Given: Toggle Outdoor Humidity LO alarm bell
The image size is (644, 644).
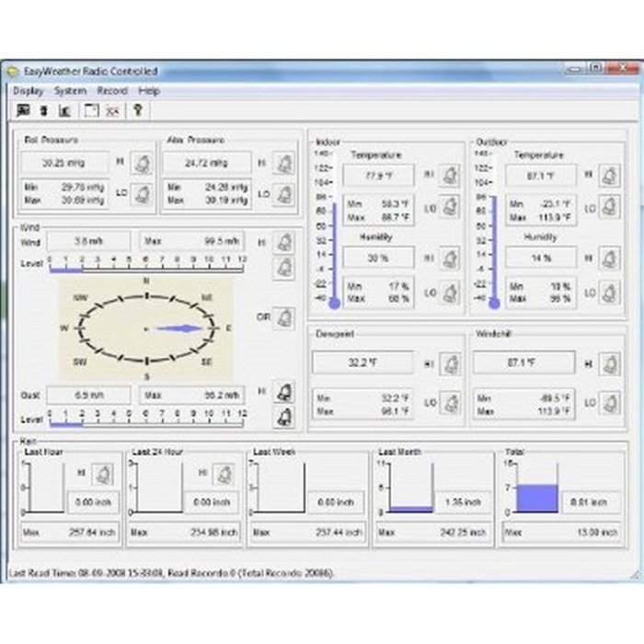Looking at the screenshot, I should click(x=609, y=293).
